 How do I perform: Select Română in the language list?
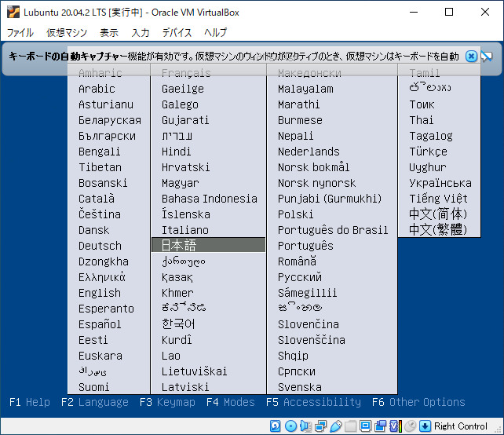pyautogui.click(x=297, y=261)
